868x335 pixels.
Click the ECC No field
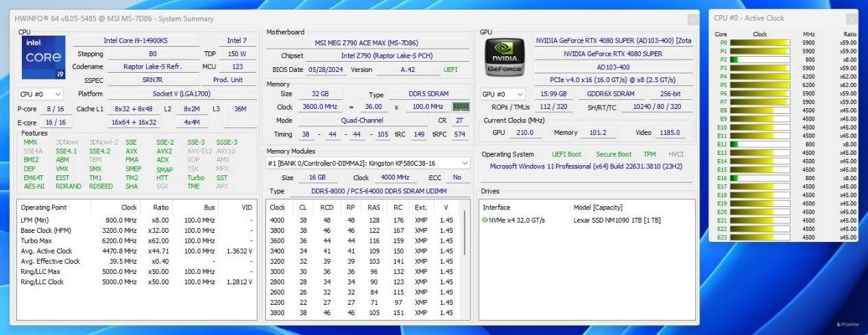pyautogui.click(x=457, y=177)
